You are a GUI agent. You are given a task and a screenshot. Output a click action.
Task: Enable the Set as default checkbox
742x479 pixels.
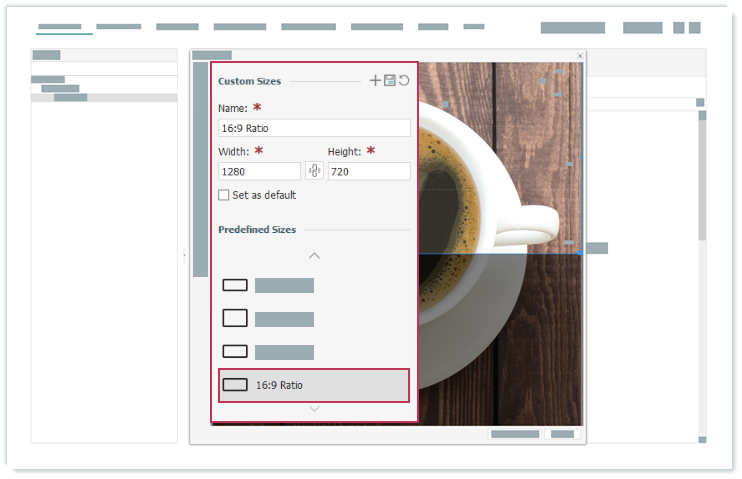tap(224, 195)
